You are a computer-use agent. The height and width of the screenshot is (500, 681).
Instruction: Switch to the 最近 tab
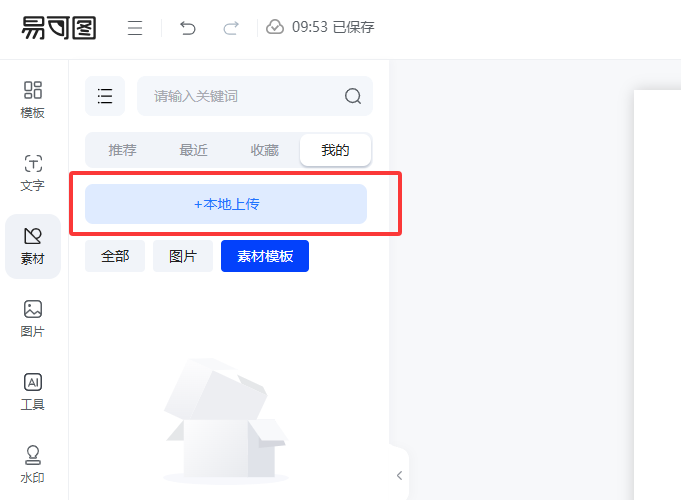(x=193, y=150)
